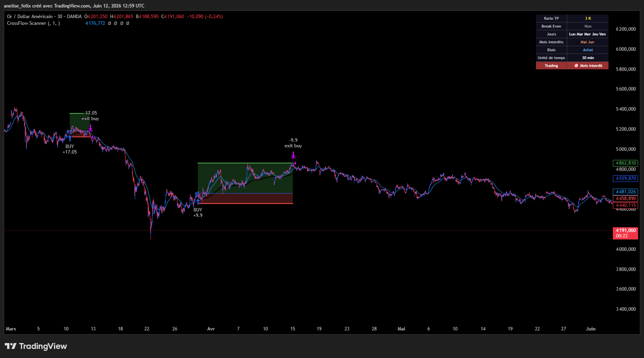Click the CrossFlow Scanner value 4176,772

95,23
